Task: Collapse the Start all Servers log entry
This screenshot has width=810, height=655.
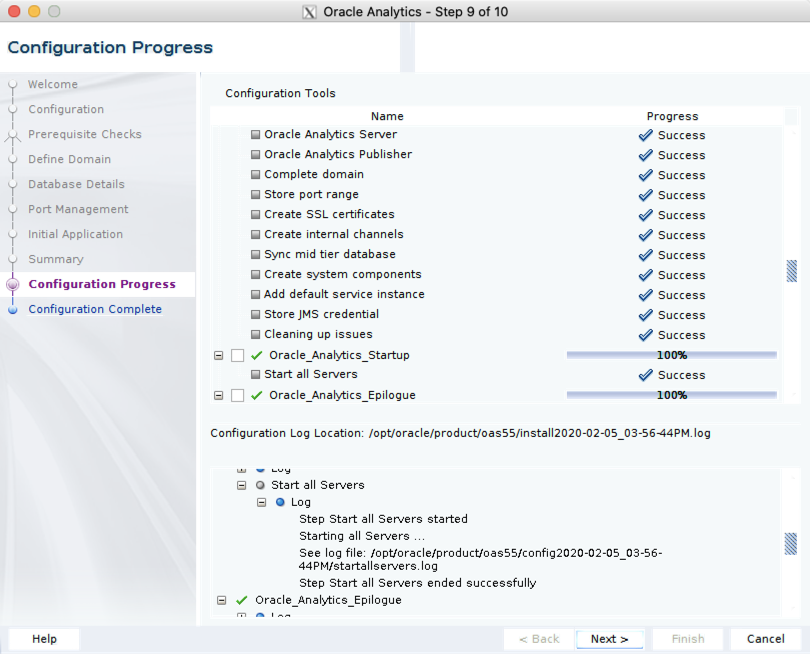Action: tap(242, 485)
